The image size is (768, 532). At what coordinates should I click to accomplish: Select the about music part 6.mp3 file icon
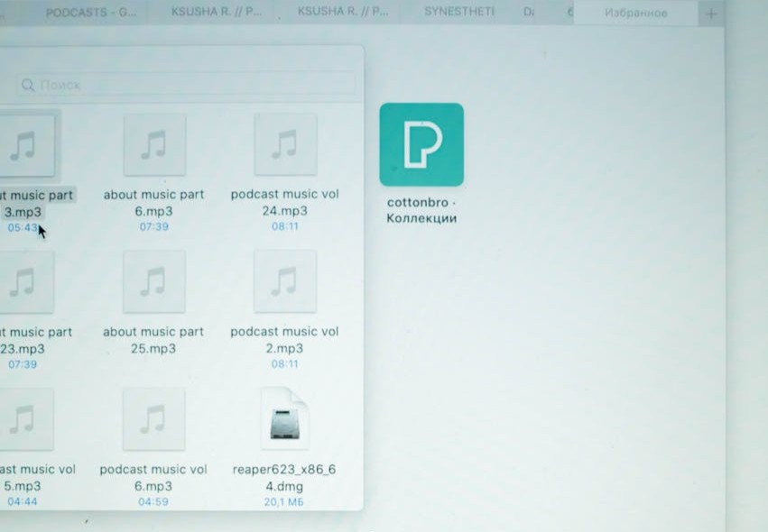tap(154, 144)
